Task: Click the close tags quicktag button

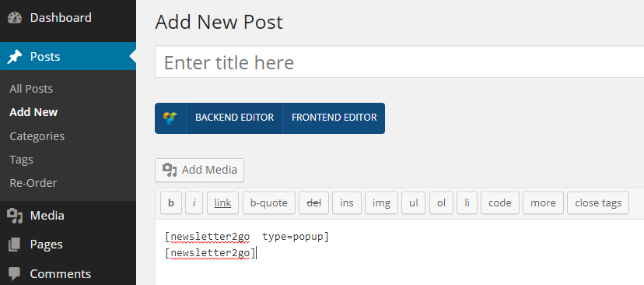Action: click(598, 202)
